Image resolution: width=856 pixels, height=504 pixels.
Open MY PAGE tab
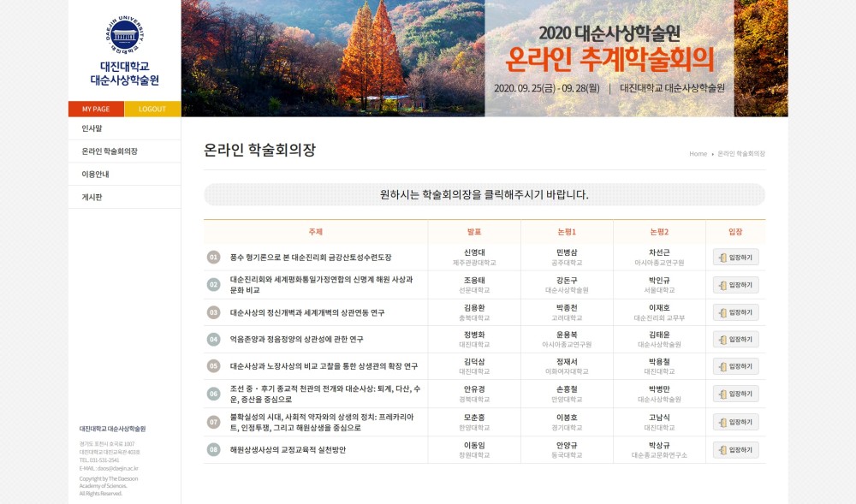[x=96, y=110]
